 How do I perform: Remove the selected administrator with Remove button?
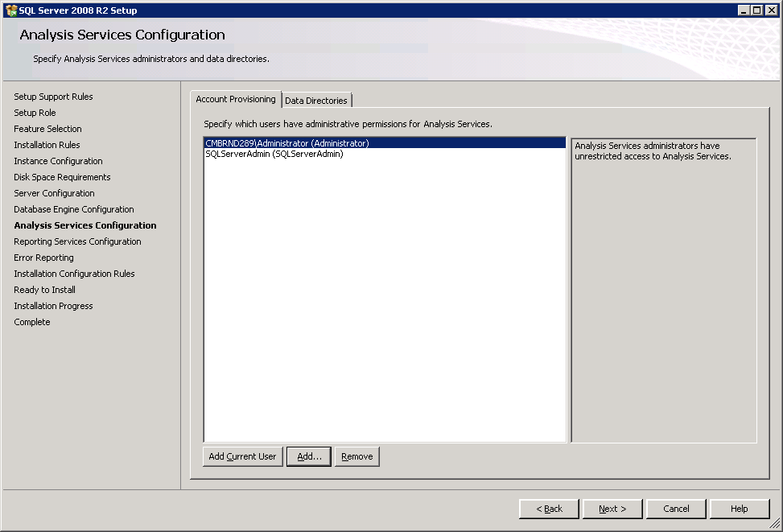(x=357, y=456)
